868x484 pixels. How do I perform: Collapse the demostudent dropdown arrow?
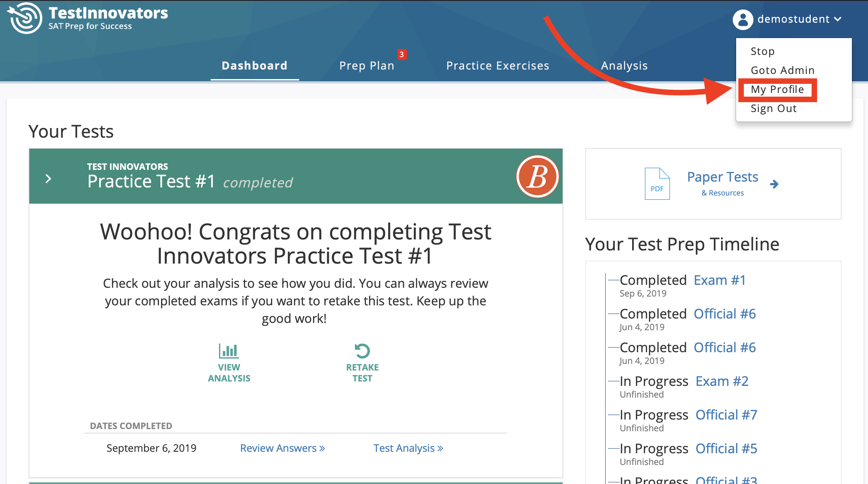tap(838, 19)
